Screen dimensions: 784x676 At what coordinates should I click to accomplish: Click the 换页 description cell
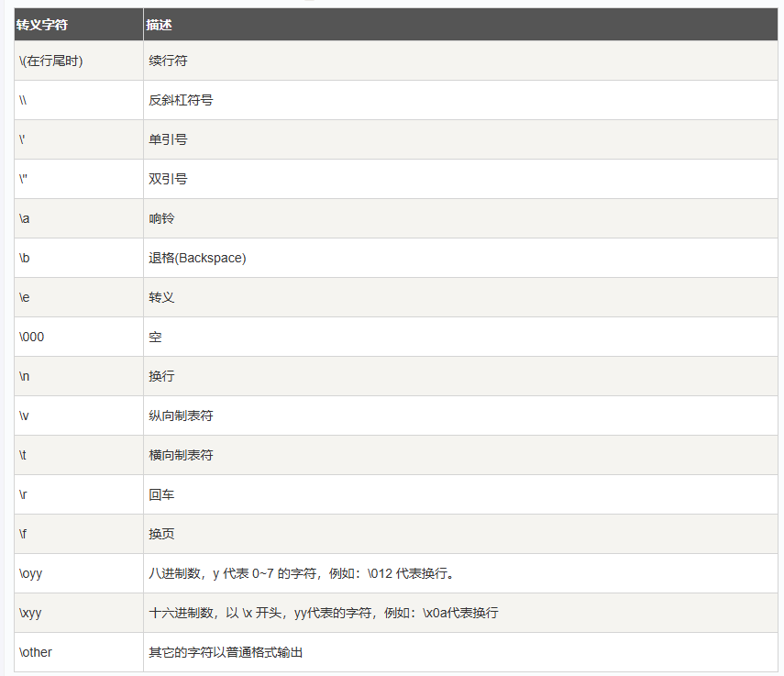point(161,534)
